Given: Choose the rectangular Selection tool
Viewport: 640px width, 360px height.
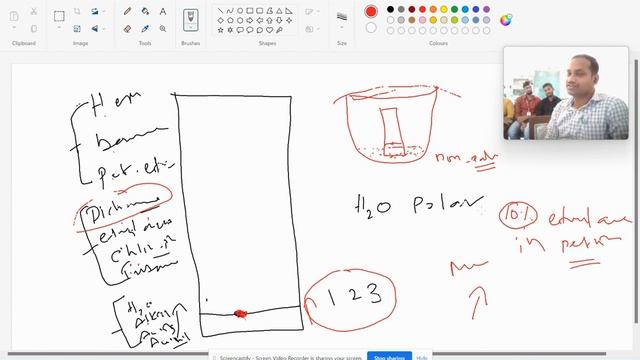Looking at the screenshot, I should [x=59, y=16].
